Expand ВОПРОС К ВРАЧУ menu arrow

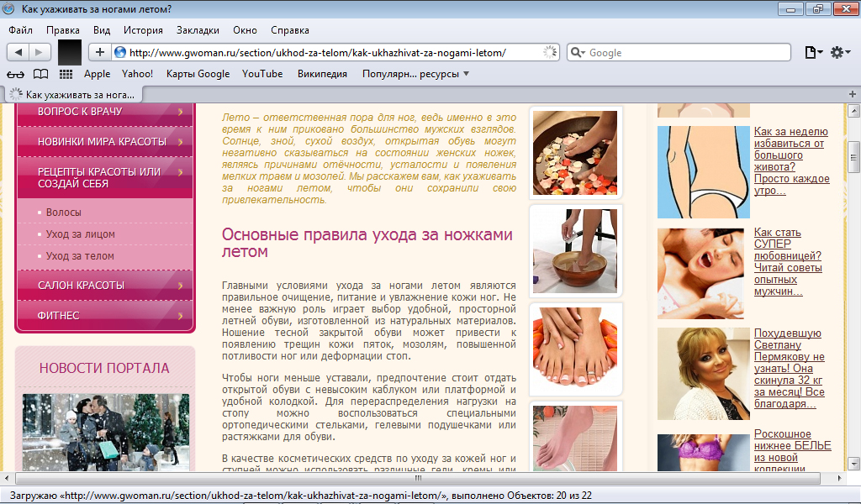click(x=181, y=112)
